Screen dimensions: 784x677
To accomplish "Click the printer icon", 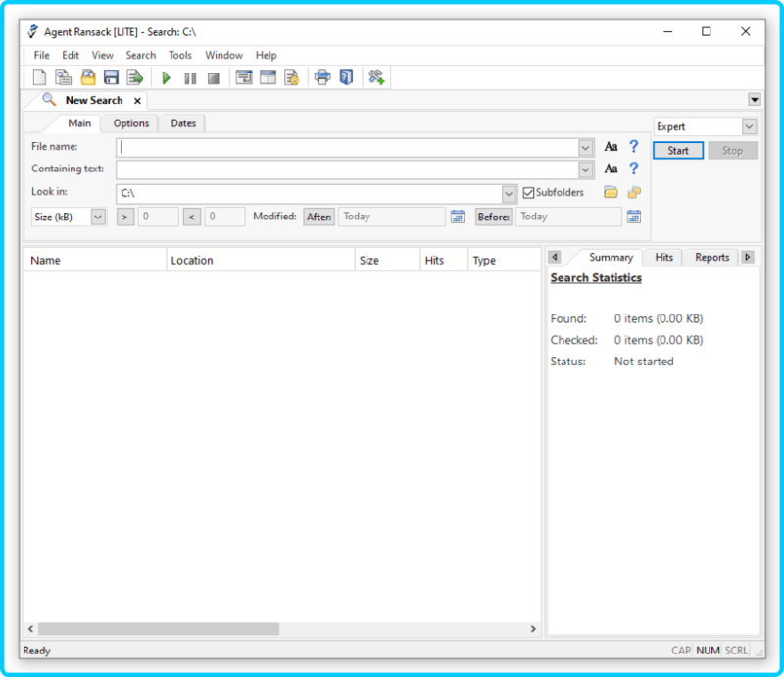I will tap(322, 77).
